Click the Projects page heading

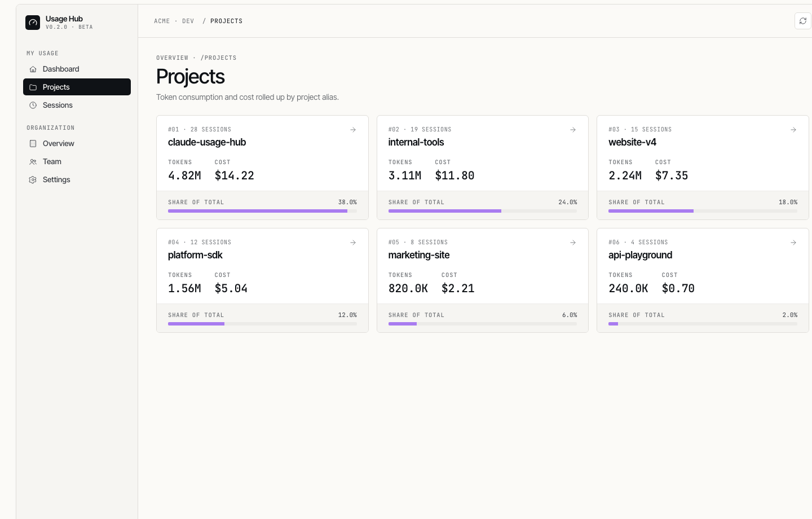(x=191, y=77)
